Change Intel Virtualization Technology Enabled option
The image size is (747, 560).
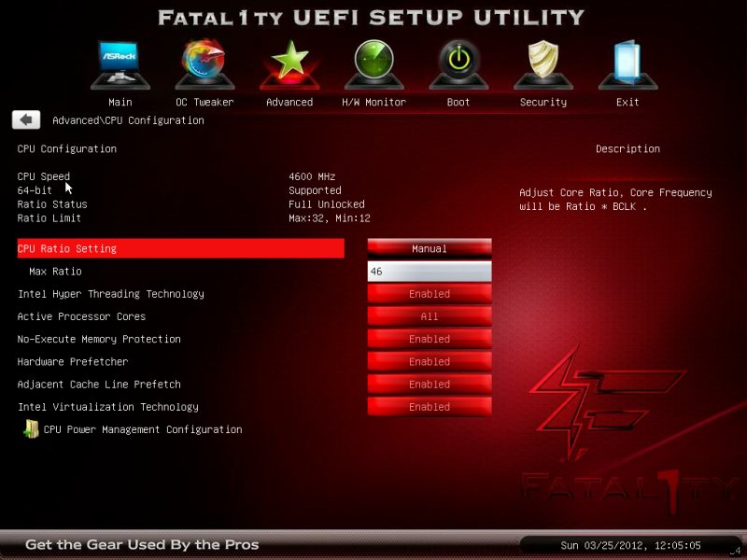pos(430,407)
